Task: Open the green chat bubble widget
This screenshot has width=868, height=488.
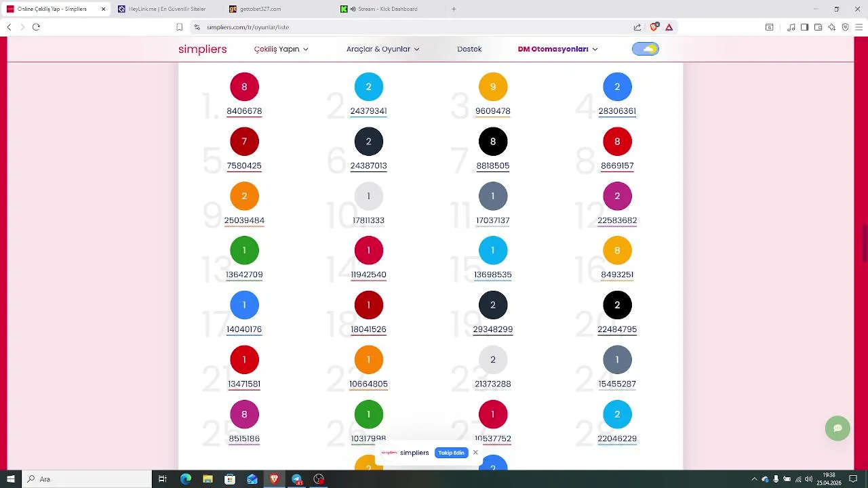Action: 837,428
